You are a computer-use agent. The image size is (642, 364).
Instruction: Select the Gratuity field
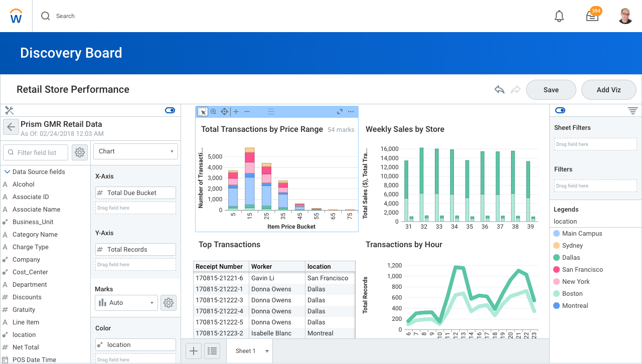pyautogui.click(x=24, y=310)
